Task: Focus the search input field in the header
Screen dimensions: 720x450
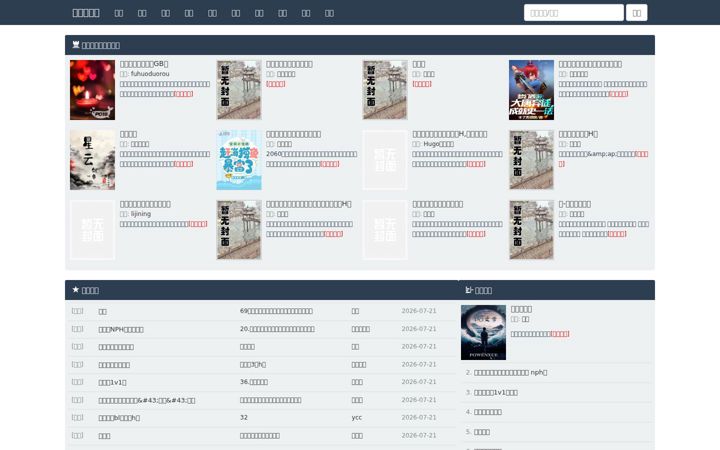Action: (x=574, y=13)
